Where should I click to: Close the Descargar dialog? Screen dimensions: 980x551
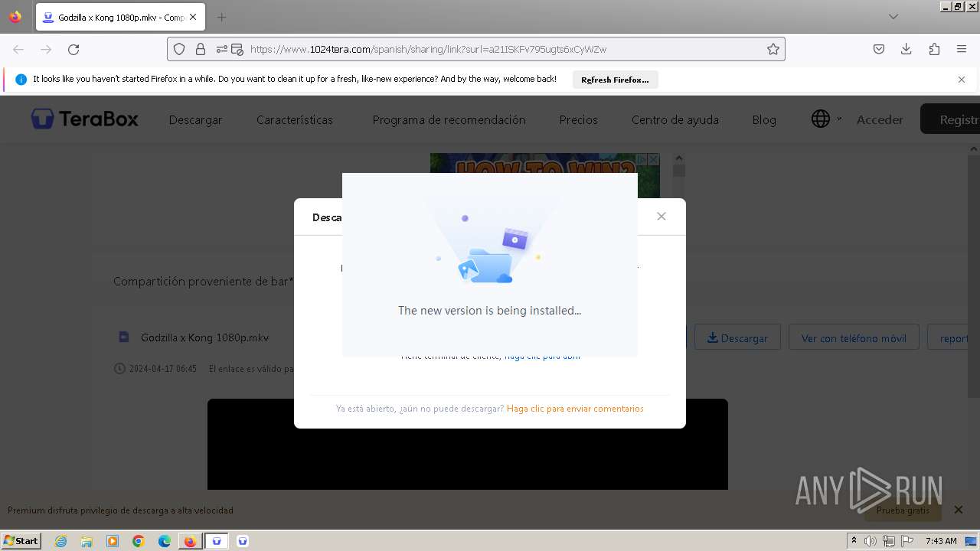pyautogui.click(x=661, y=217)
